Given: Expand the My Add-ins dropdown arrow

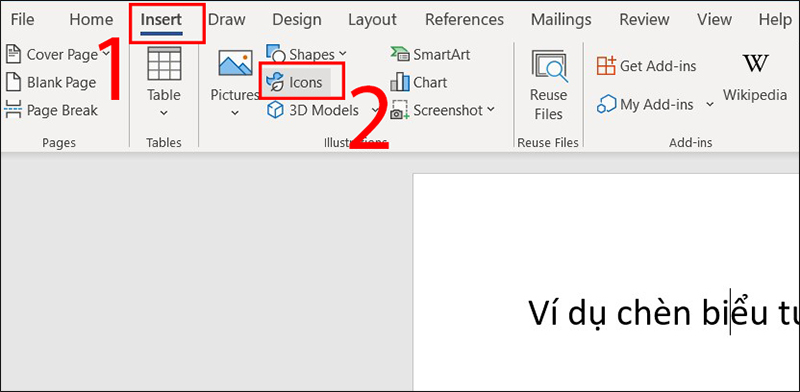Looking at the screenshot, I should [709, 105].
